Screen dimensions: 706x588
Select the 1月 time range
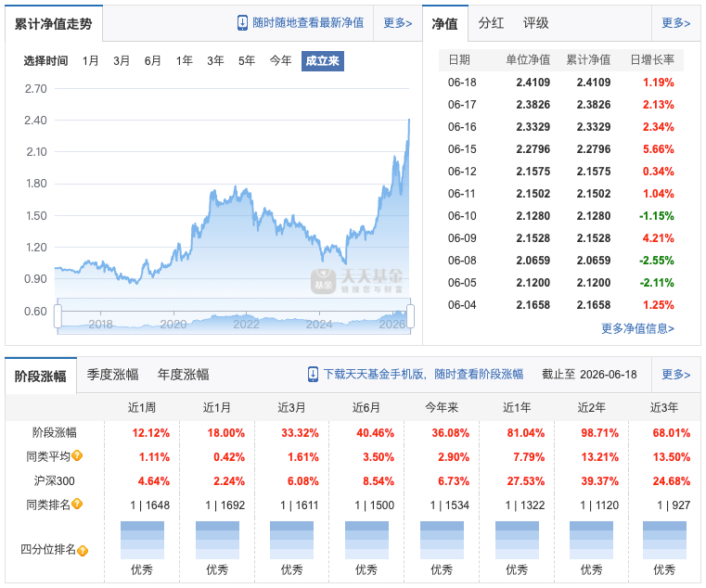[x=91, y=61]
